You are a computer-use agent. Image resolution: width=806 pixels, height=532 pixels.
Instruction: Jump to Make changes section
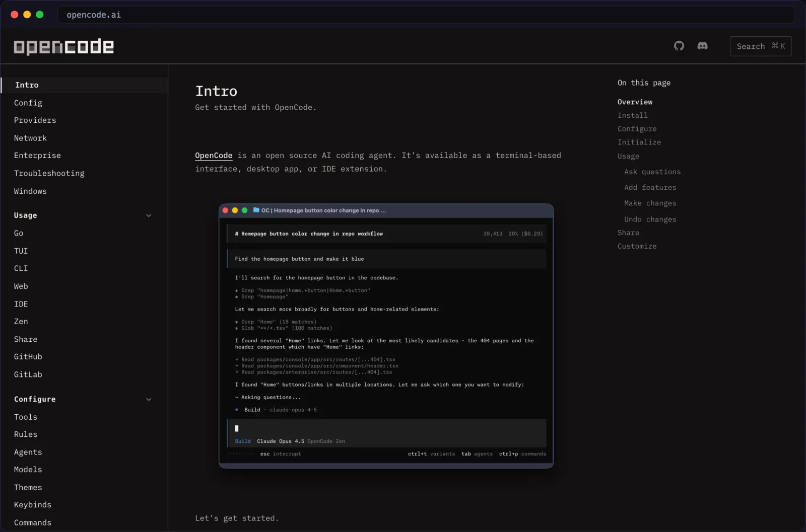click(x=650, y=203)
